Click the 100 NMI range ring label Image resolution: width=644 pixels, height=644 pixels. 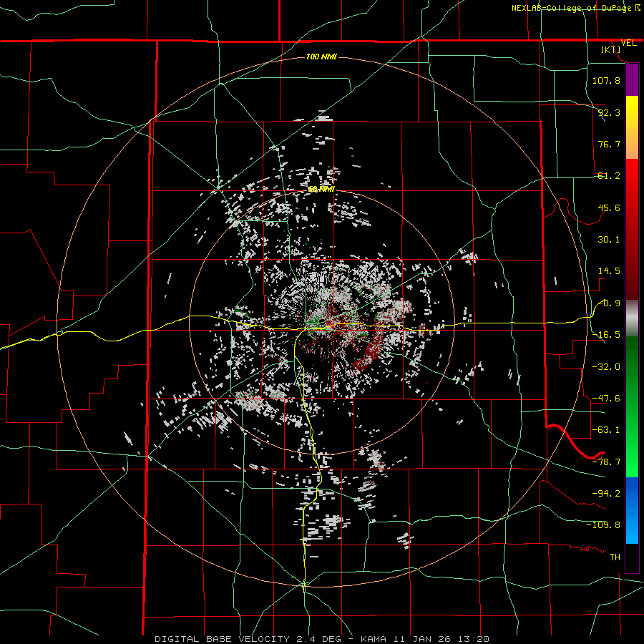point(321,57)
